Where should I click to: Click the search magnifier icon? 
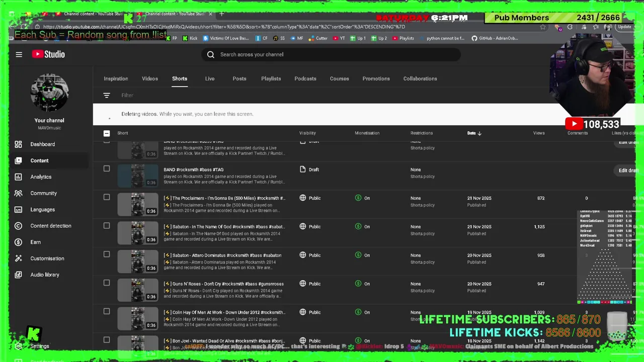pos(211,54)
